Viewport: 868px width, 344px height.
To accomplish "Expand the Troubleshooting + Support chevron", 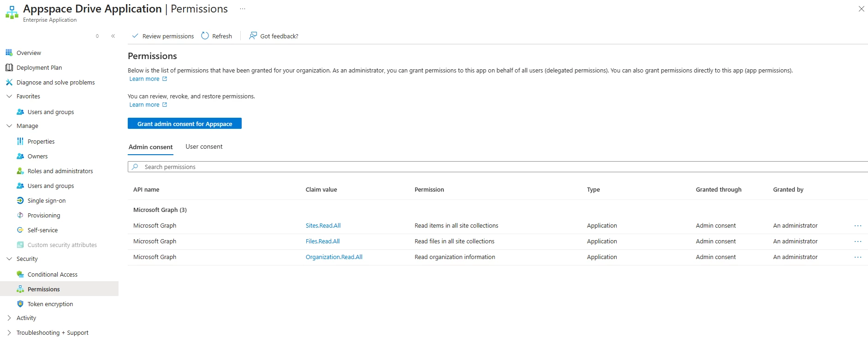I will [9, 332].
